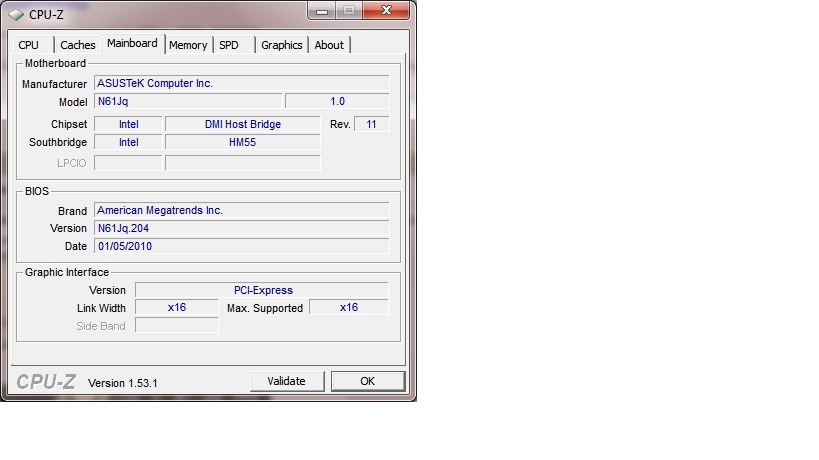This screenshot has width=819, height=460.
Task: Click the BIOS Brand label
Action: tap(72, 211)
